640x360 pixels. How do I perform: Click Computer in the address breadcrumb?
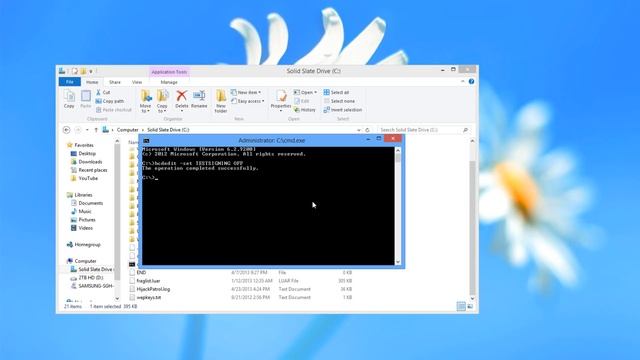tap(127, 130)
